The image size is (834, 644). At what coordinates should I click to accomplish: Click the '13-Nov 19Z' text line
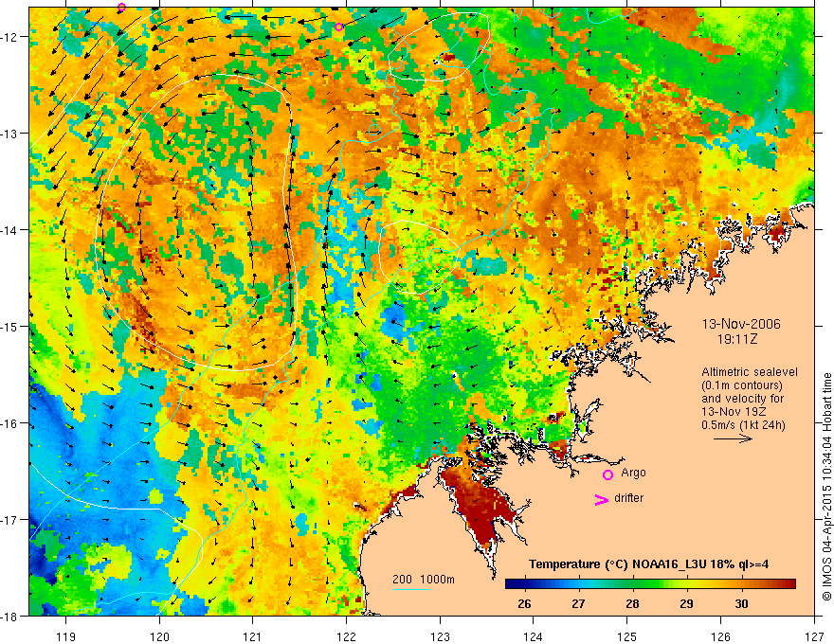coord(735,412)
